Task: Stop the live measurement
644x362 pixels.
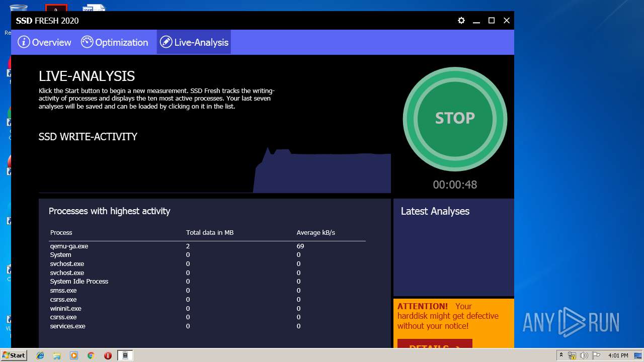Action: (455, 119)
